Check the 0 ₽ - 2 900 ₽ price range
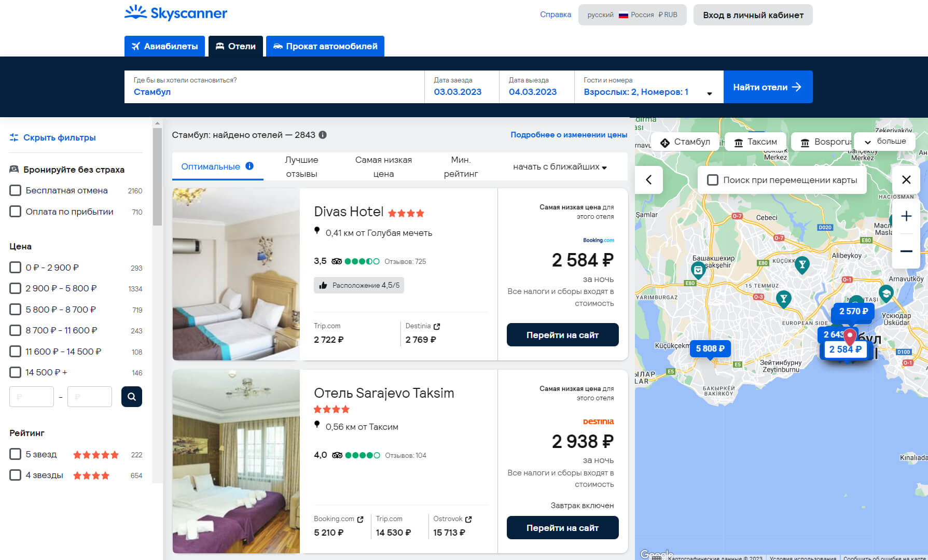The width and height of the screenshot is (928, 560). [16, 268]
